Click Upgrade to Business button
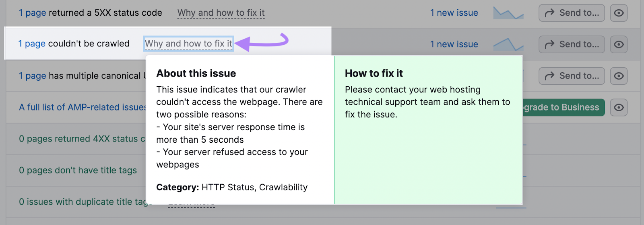Viewport: 644px width, 225px height. (x=563, y=107)
